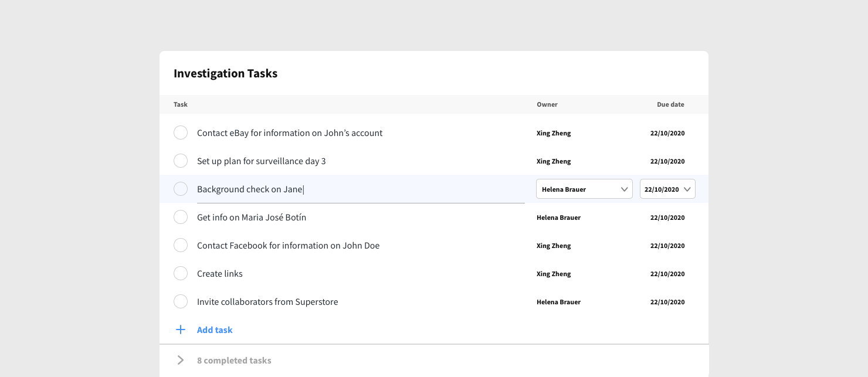Check the 'Create links' task circle

click(181, 273)
